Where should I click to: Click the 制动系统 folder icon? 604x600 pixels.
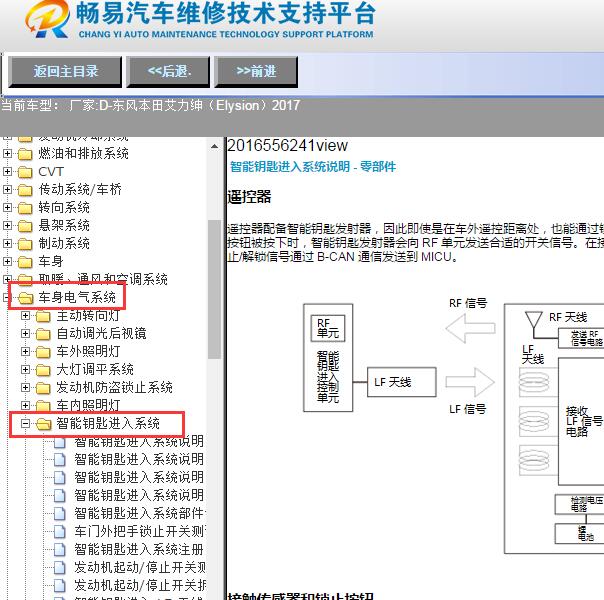(25, 244)
